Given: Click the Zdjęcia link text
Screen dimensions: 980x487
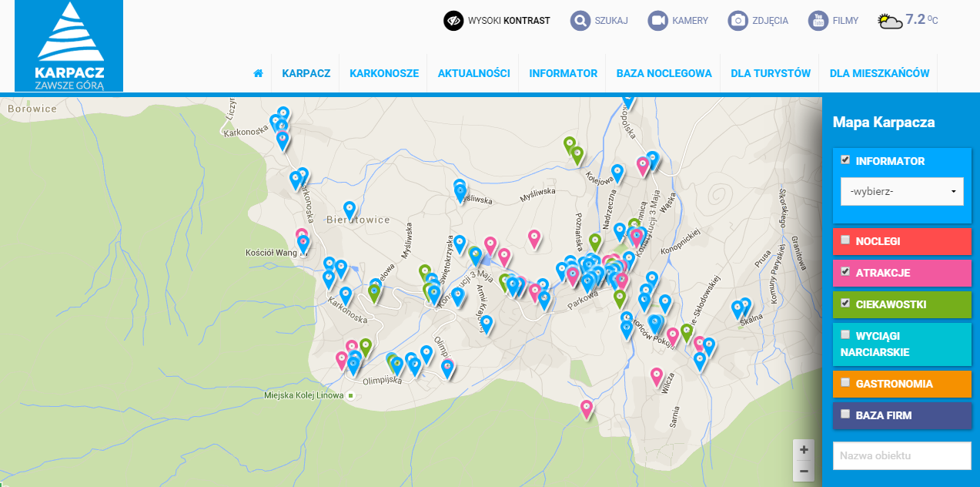Looking at the screenshot, I should click(770, 21).
